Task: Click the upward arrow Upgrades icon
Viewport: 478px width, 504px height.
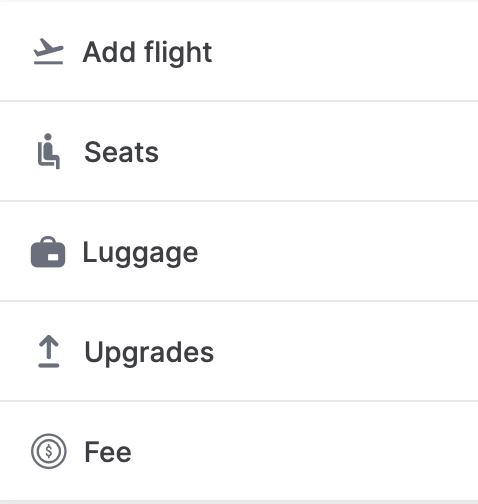Action: (49, 351)
